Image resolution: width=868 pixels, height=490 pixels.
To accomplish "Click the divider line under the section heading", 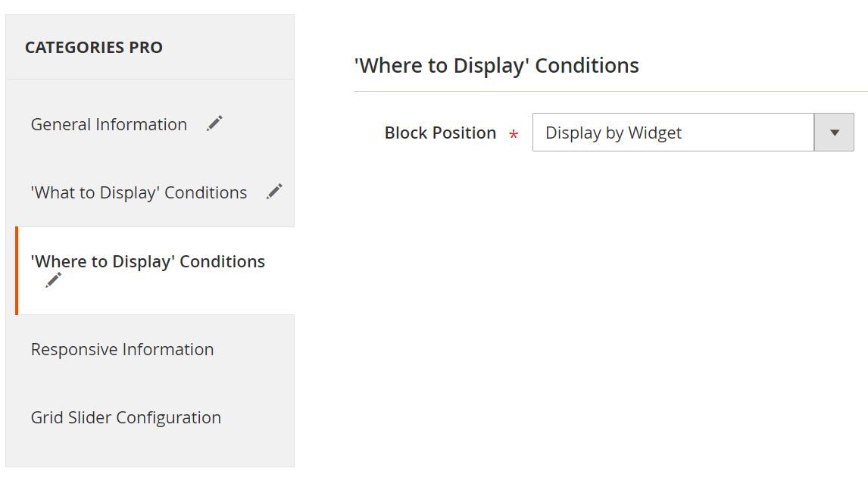I will (x=606, y=92).
